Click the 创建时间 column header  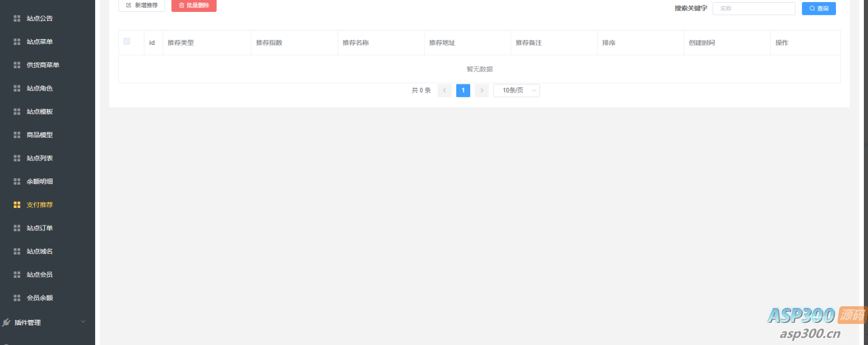702,43
